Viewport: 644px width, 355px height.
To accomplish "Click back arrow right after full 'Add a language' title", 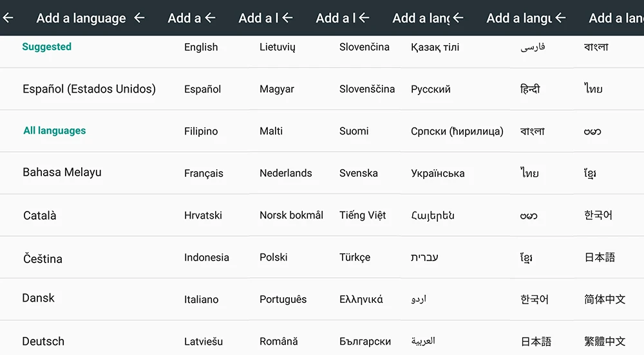I will click(x=140, y=17).
